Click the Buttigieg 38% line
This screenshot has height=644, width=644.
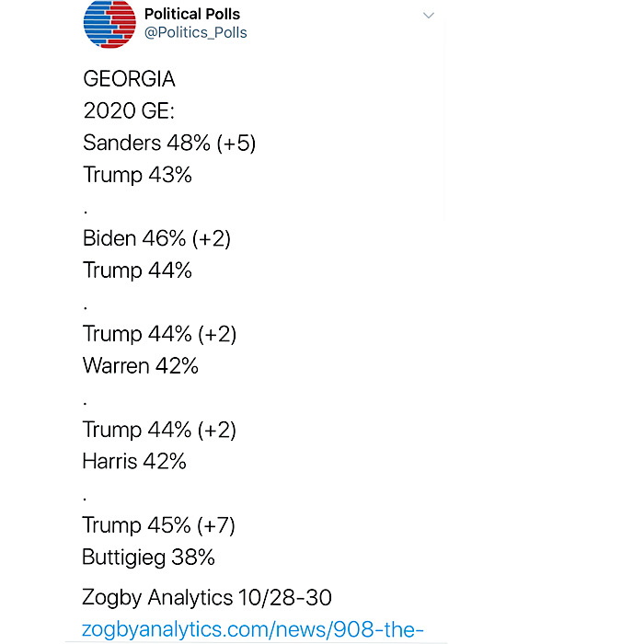click(148, 558)
